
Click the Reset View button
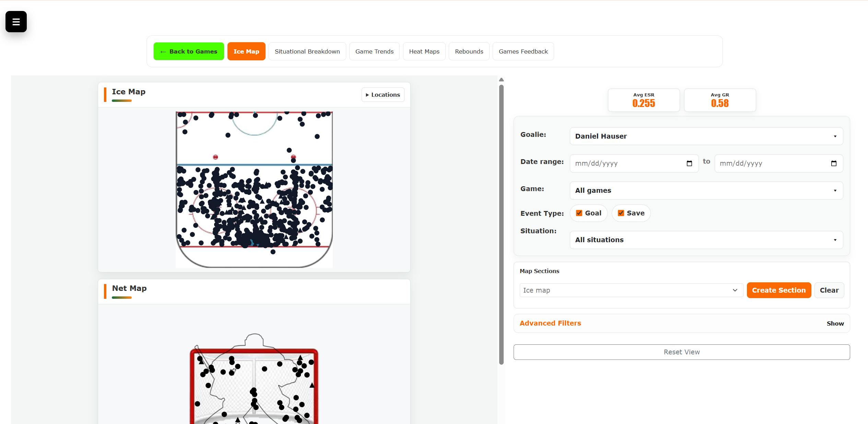click(682, 352)
